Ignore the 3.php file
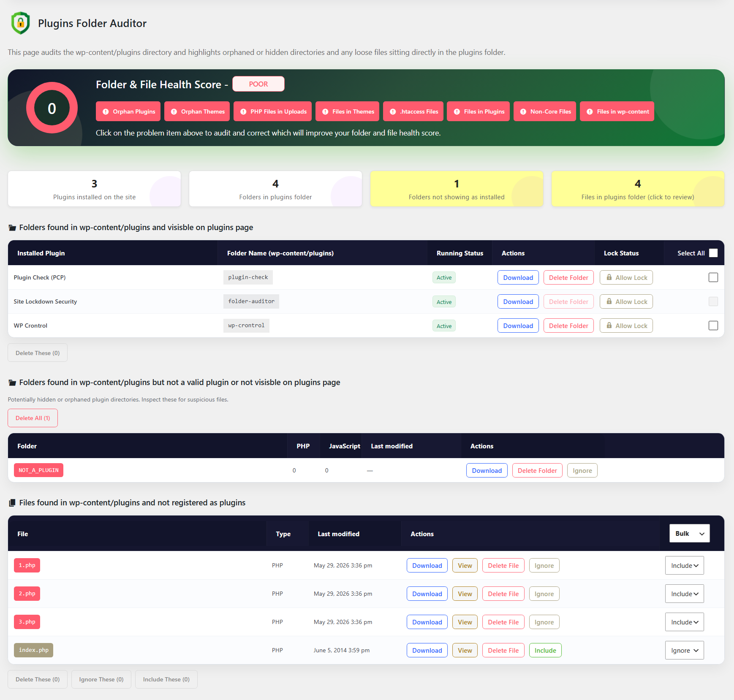This screenshot has height=700, width=734. tap(544, 622)
